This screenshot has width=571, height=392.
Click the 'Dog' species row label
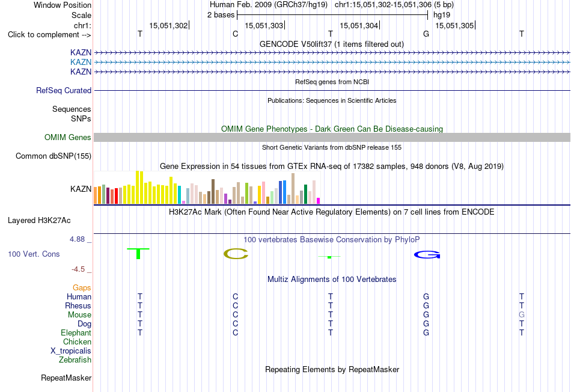(84, 324)
